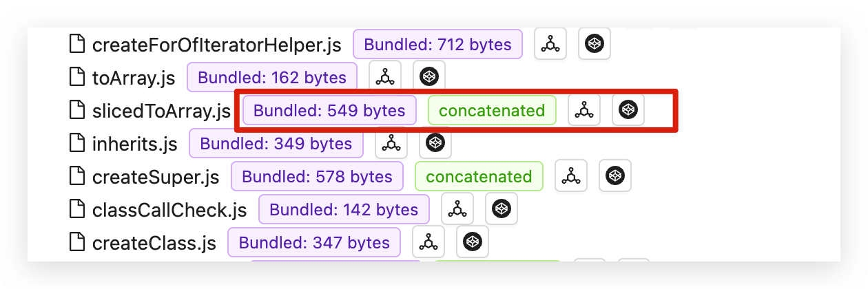Click cube icon next to toArray.js
This screenshot has height=289, width=868.
(x=429, y=77)
